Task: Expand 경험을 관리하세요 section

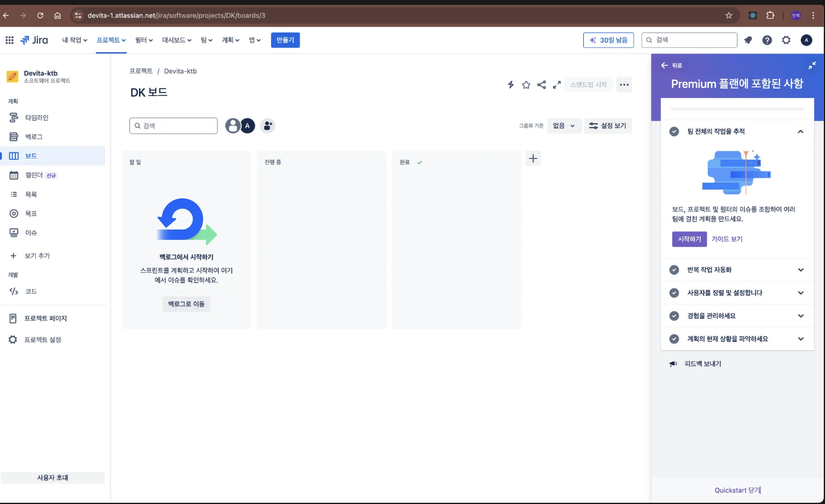Action: click(x=737, y=316)
